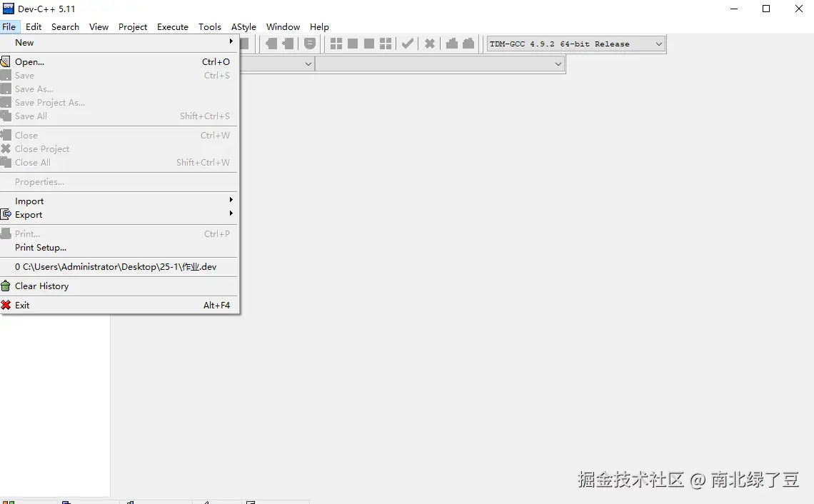Click Exit with the red X icon

pyautogui.click(x=119, y=306)
